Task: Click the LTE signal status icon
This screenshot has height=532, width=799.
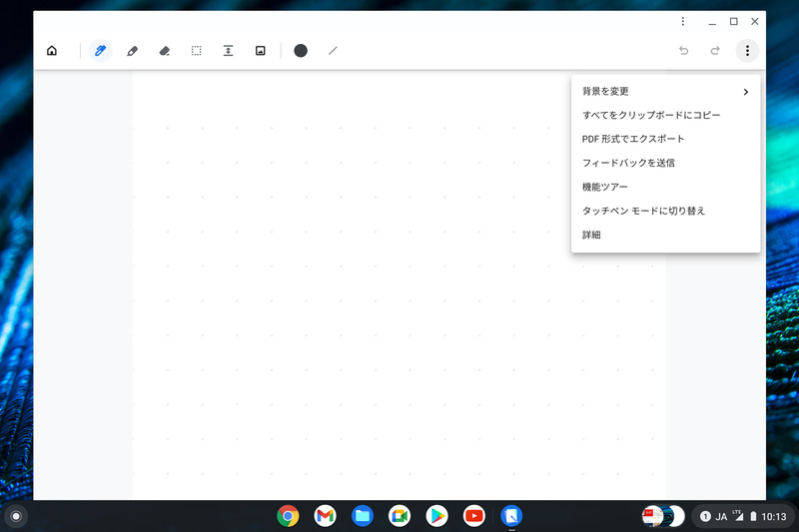Action: 738,516
